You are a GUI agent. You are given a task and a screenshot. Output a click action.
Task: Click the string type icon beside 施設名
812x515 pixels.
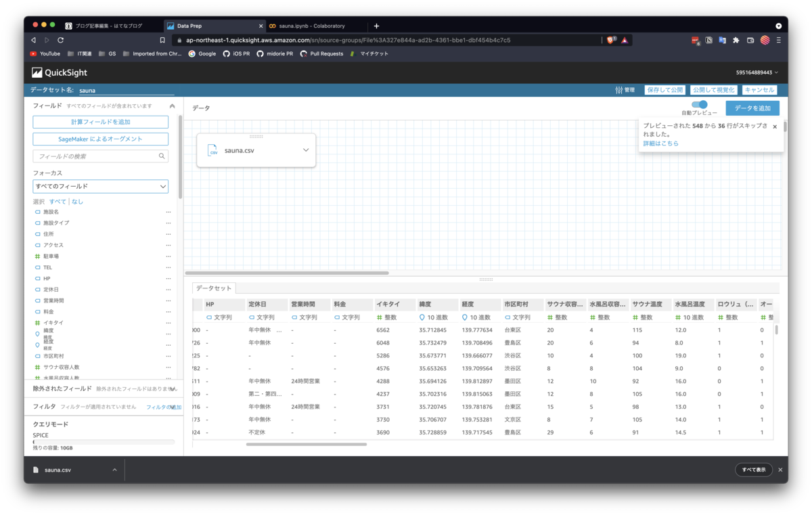tap(37, 212)
